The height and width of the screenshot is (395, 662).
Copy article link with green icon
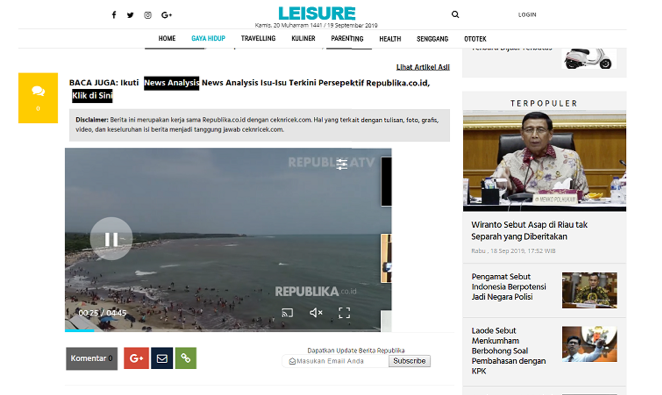186,358
